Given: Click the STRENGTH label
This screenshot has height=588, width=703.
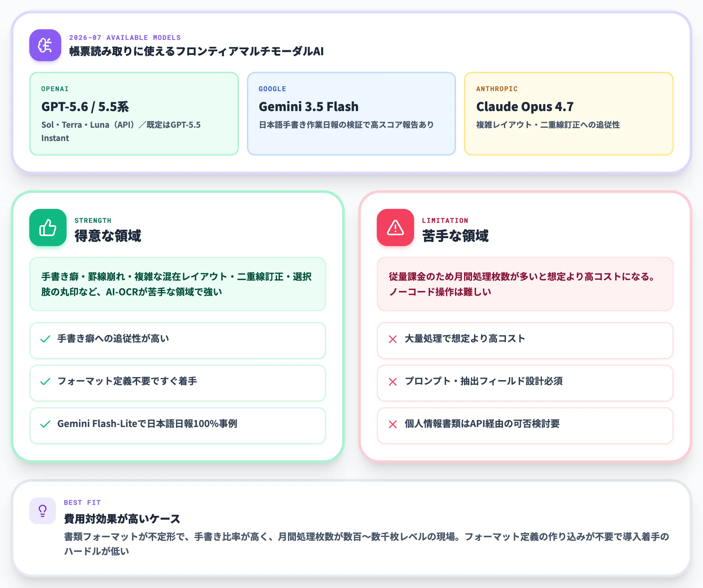Looking at the screenshot, I should pos(93,220).
